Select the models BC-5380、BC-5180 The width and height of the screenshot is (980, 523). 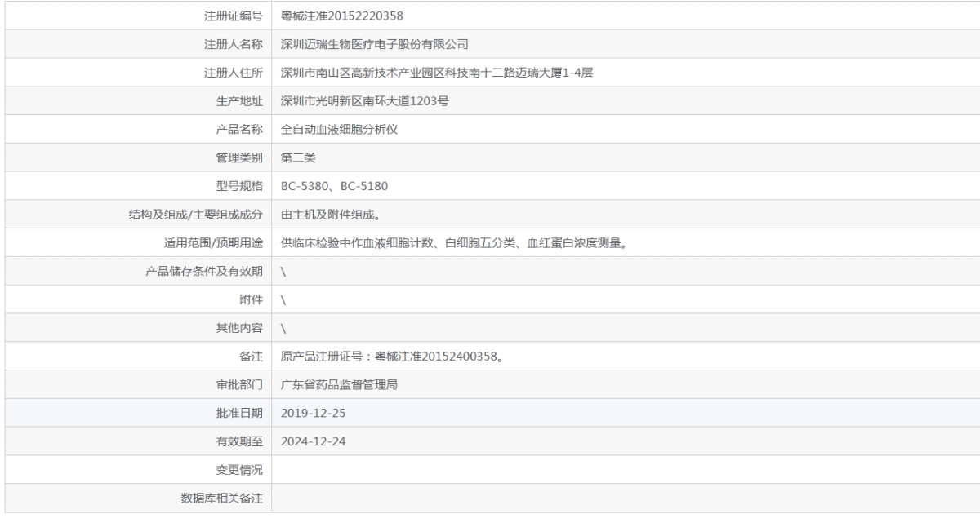(x=334, y=186)
